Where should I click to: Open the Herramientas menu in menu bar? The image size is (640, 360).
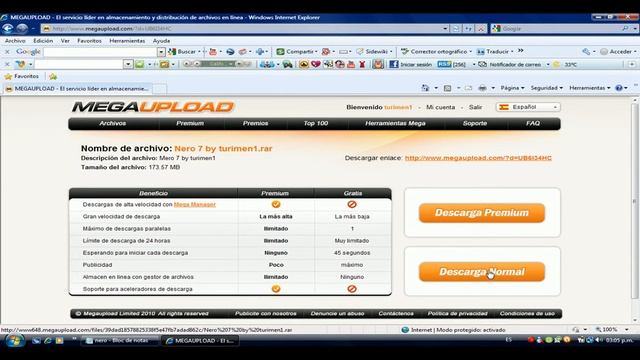click(x=127, y=41)
